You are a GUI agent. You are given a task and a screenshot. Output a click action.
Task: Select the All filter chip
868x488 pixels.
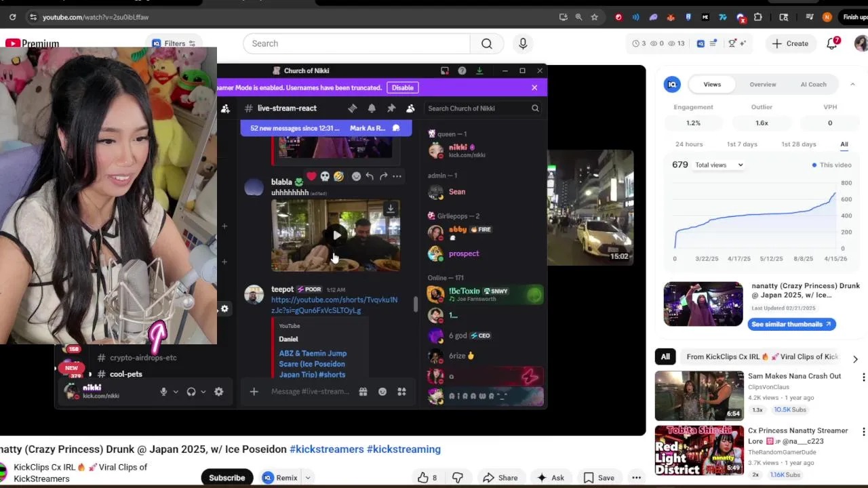[x=665, y=357]
